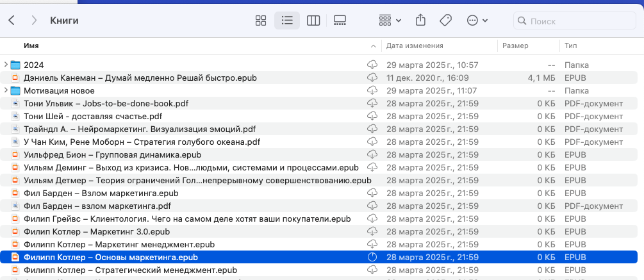Open the more actions ellipsis menu
Viewport: 644px width, 280px height.
coord(477,21)
